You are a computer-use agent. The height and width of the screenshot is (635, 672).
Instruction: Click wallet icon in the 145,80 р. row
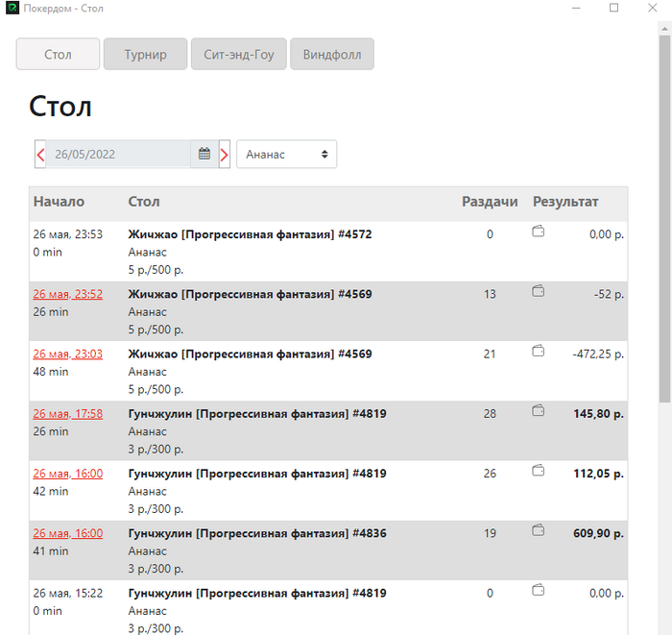click(x=539, y=411)
